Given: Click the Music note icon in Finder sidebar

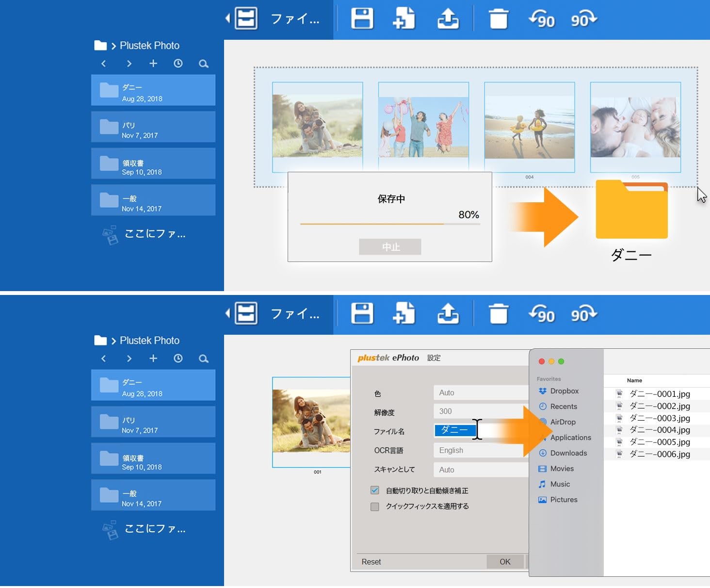Looking at the screenshot, I should pos(542,484).
